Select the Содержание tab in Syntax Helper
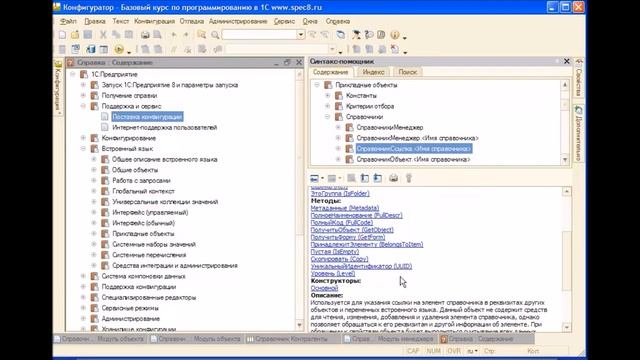The height and width of the screenshot is (360, 640). (331, 72)
